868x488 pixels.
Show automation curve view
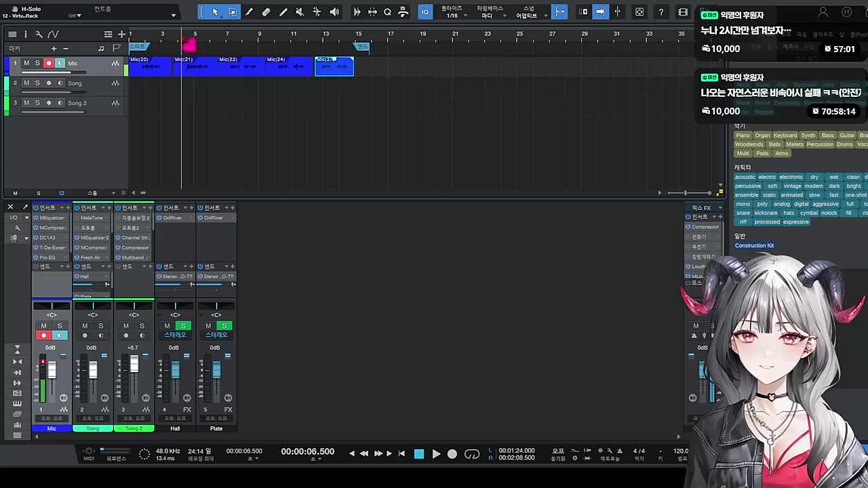click(x=53, y=35)
